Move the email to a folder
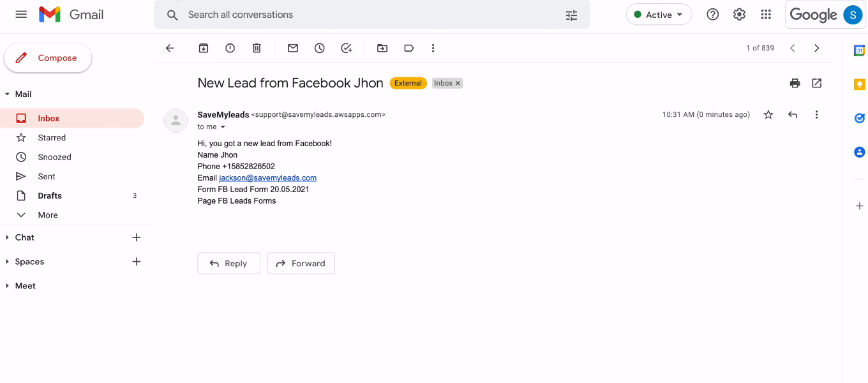 pos(382,48)
